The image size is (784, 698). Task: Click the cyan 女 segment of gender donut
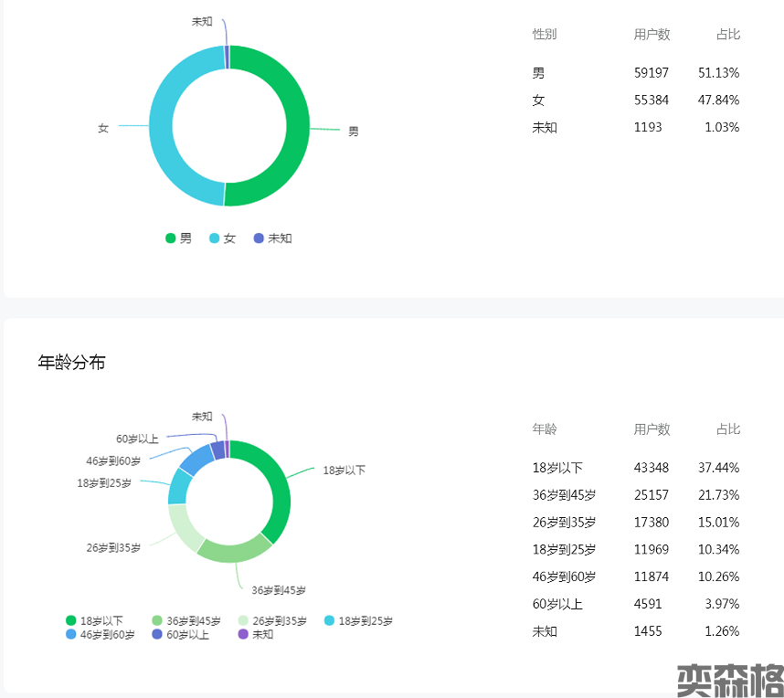coord(161,126)
